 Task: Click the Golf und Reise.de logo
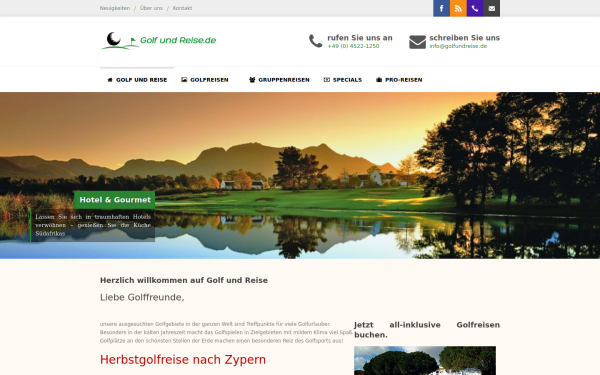pyautogui.click(x=158, y=40)
